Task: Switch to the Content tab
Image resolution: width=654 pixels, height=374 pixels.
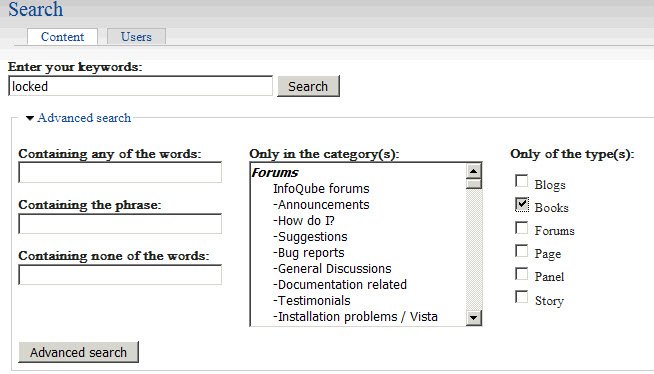Action: pos(63,37)
